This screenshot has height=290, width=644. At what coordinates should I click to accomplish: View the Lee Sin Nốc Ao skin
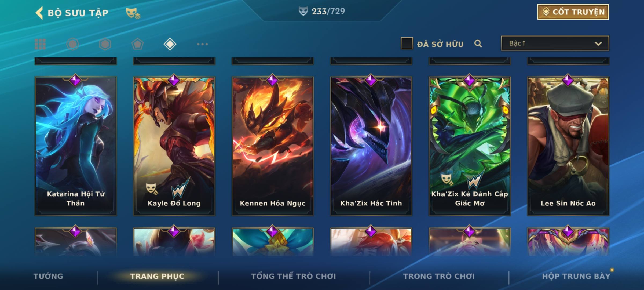(568, 146)
